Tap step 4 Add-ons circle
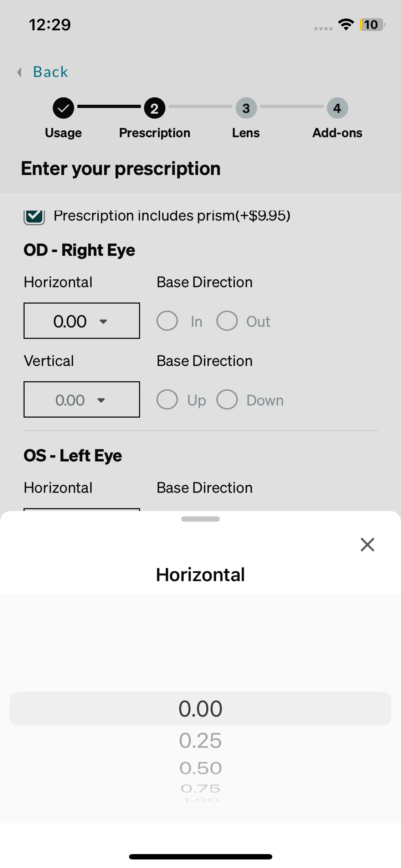This screenshot has height=868, width=401. [337, 108]
